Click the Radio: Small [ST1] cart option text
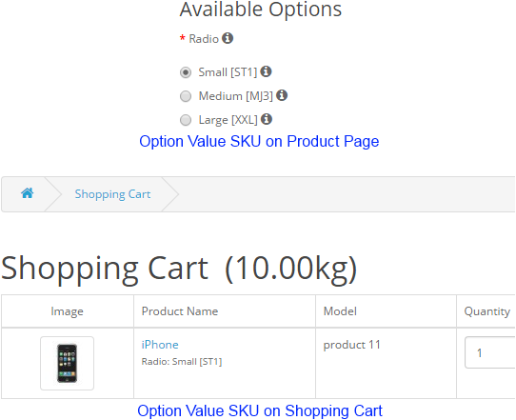This screenshot has height=420, width=516. pyautogui.click(x=182, y=362)
